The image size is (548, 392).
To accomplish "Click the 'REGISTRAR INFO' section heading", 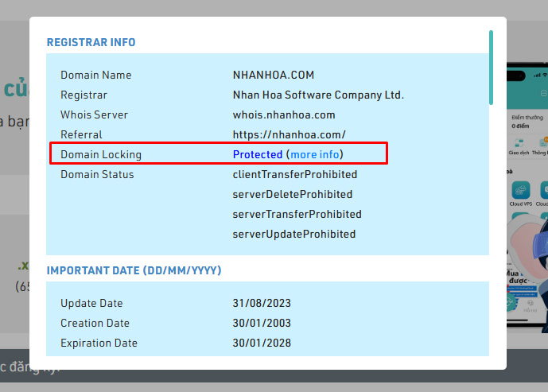I will coord(91,42).
